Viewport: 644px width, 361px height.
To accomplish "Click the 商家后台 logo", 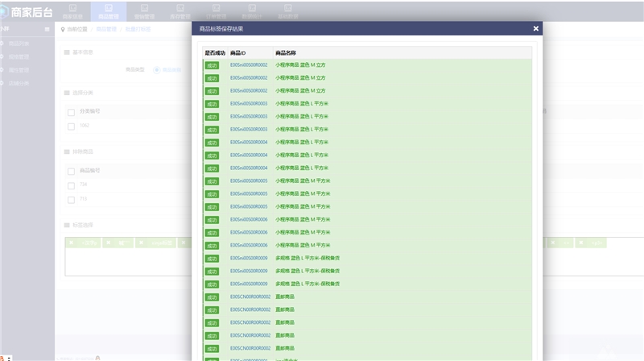I will coord(27,12).
